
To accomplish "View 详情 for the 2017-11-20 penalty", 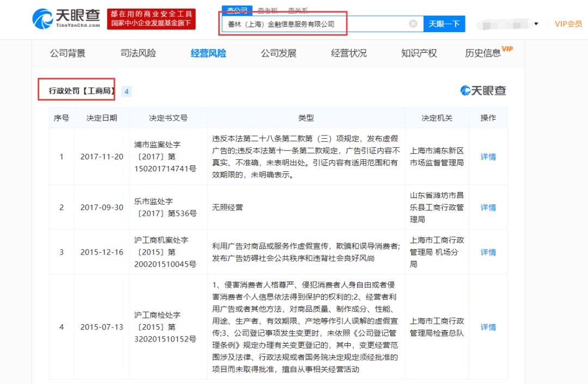I will [488, 157].
